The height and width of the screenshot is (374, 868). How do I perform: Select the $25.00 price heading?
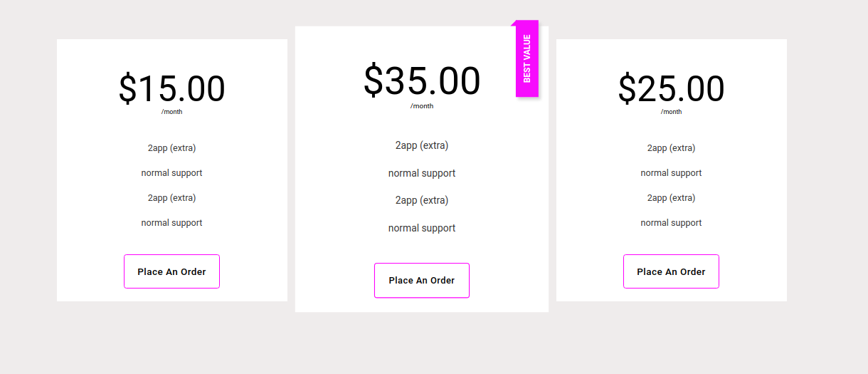(x=671, y=89)
